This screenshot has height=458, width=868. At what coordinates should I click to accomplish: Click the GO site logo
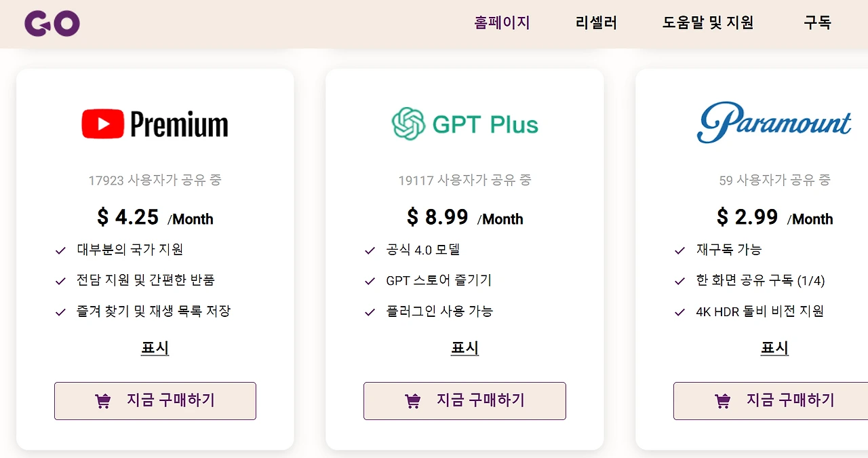coord(52,22)
